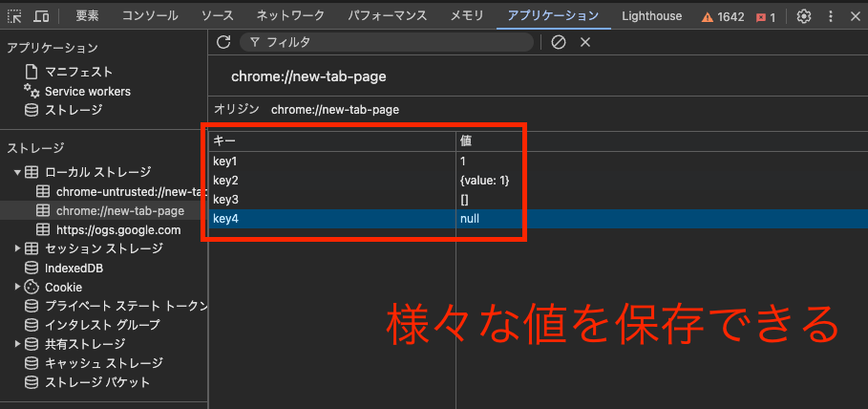This screenshot has width=868, height=409.
Task: Switch to the パフォーマンス tab
Action: [388, 16]
